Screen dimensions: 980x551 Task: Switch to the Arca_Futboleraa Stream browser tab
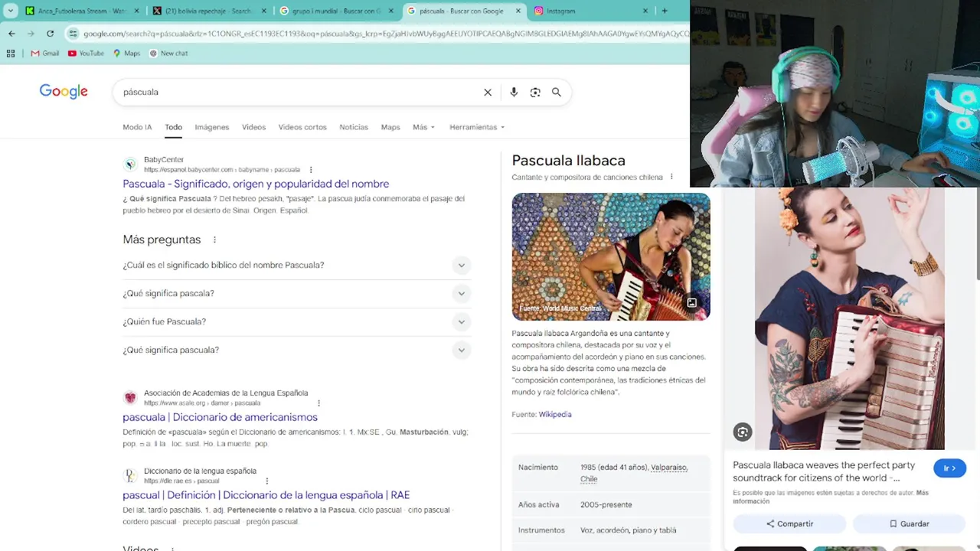pyautogui.click(x=83, y=11)
